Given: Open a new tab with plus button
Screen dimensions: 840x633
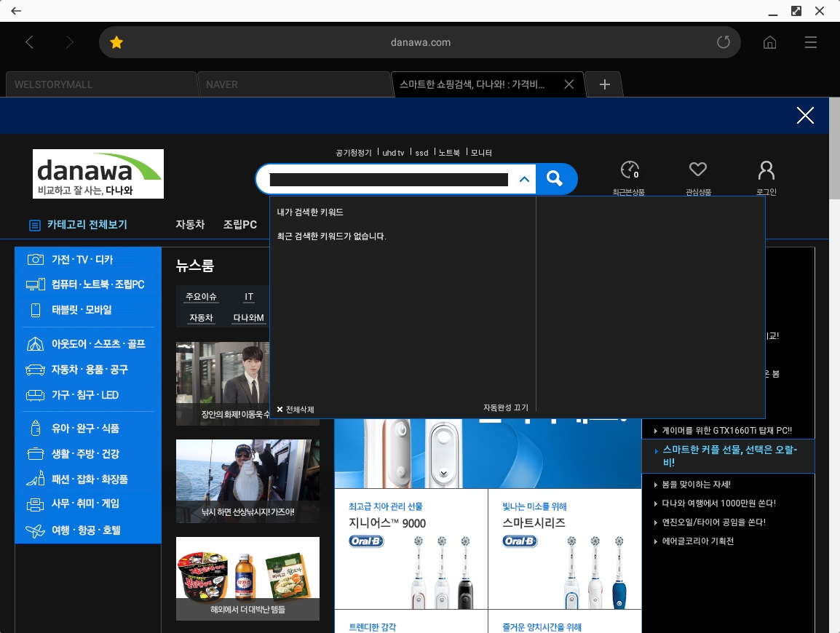Looking at the screenshot, I should tap(604, 84).
